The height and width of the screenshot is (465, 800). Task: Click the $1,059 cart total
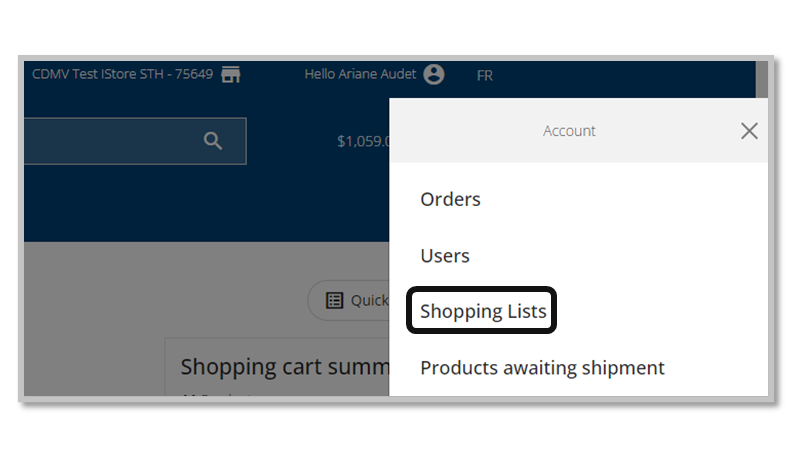click(363, 141)
